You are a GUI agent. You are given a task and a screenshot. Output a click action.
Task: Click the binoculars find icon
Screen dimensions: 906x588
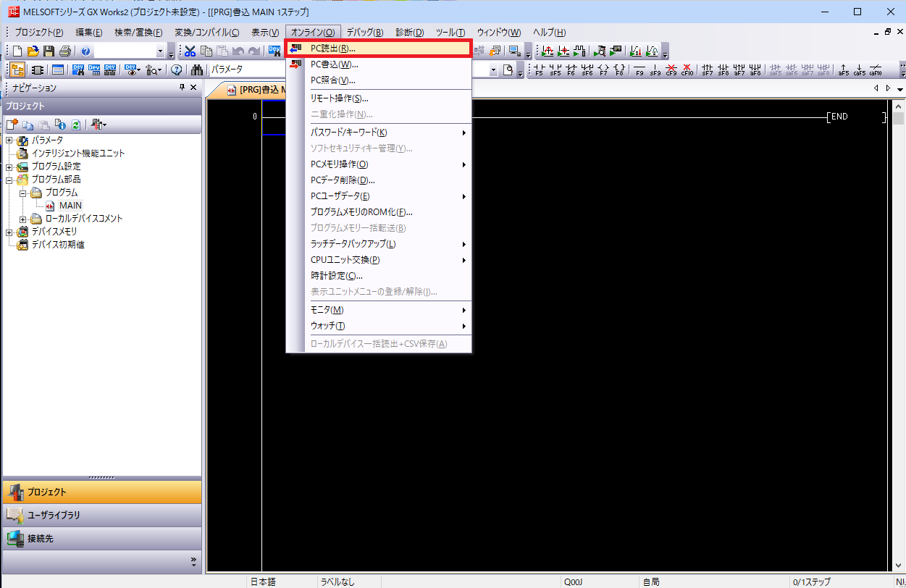196,70
